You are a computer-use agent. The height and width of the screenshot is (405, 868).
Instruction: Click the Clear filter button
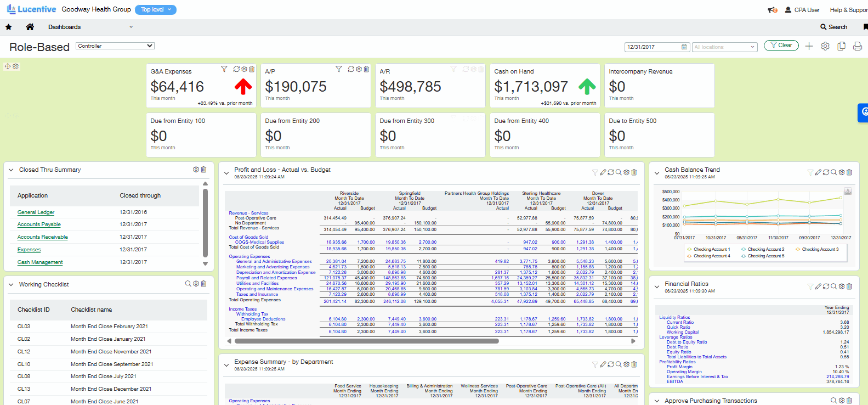781,46
